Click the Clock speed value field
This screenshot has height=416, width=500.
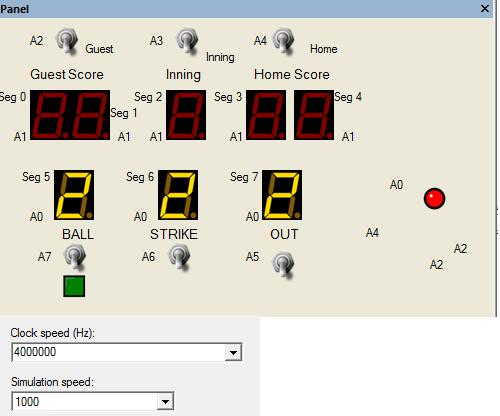pyautogui.click(x=118, y=352)
